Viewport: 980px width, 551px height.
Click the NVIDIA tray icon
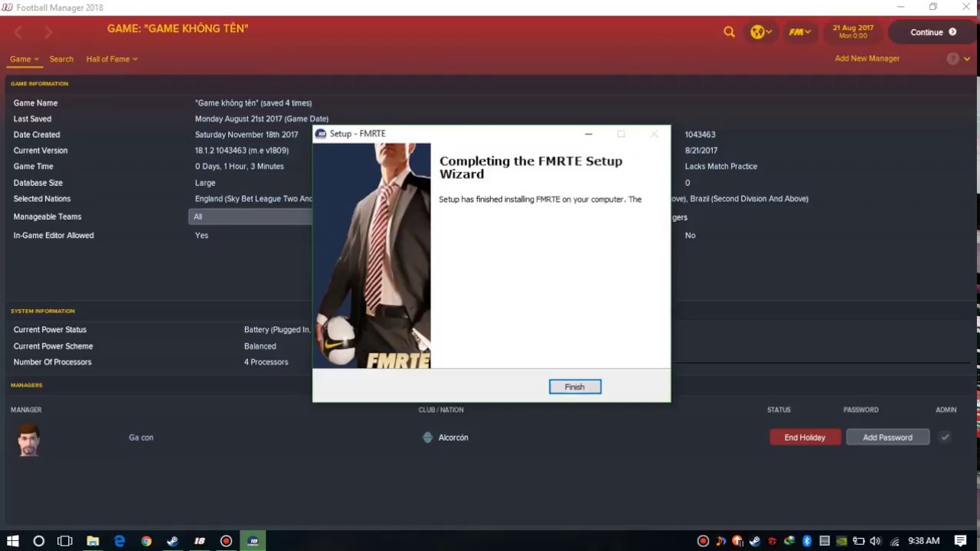pos(841,541)
